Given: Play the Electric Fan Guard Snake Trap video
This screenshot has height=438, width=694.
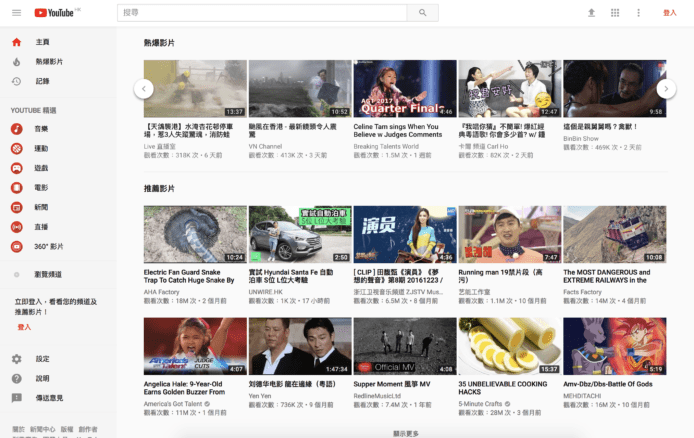Looking at the screenshot, I should click(x=194, y=234).
